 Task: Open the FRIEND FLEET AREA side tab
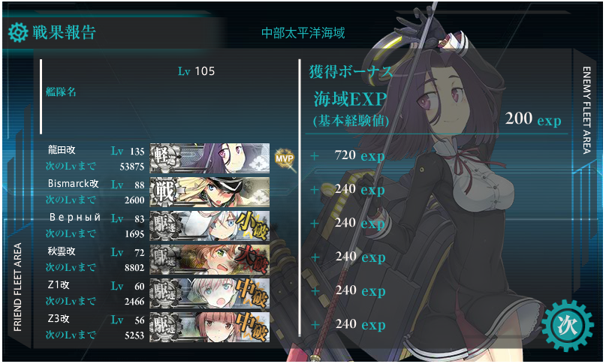[x=18, y=287]
